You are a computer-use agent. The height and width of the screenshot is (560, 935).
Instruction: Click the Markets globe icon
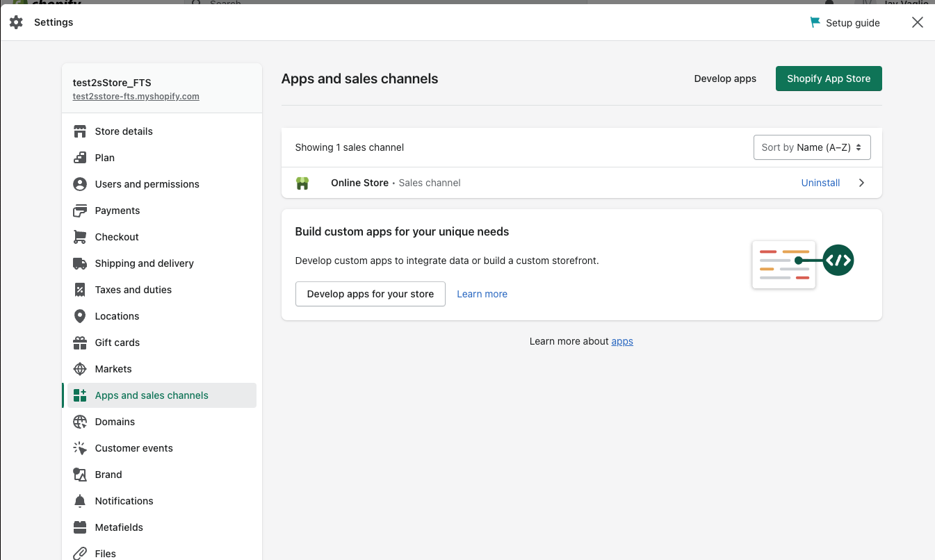pos(80,369)
